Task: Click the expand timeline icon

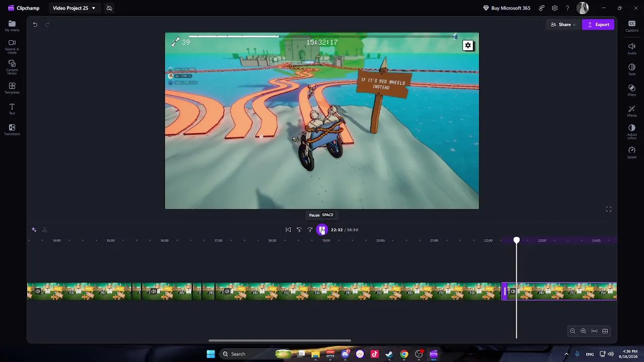Action: [x=605, y=331]
